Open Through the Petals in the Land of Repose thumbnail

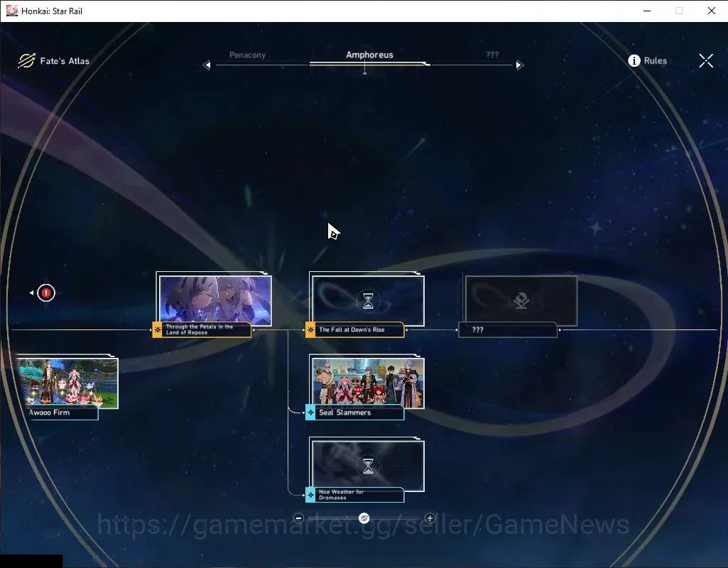[x=215, y=300]
